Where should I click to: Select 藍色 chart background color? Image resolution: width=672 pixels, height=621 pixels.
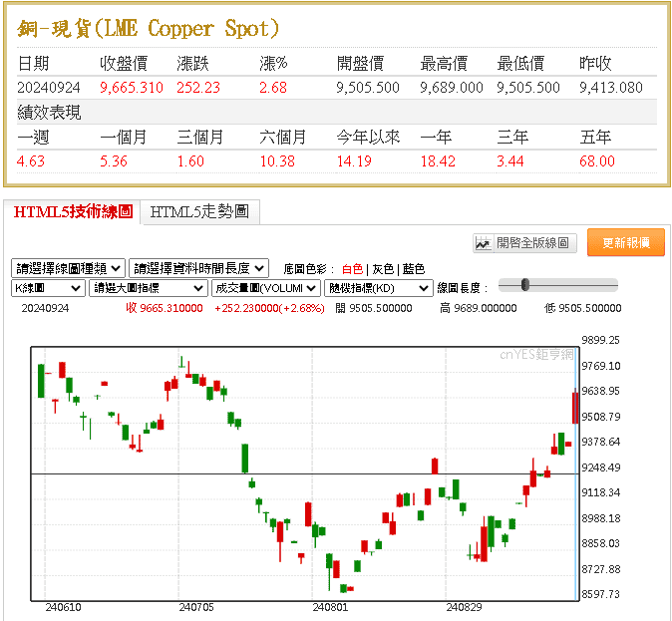coord(413,269)
